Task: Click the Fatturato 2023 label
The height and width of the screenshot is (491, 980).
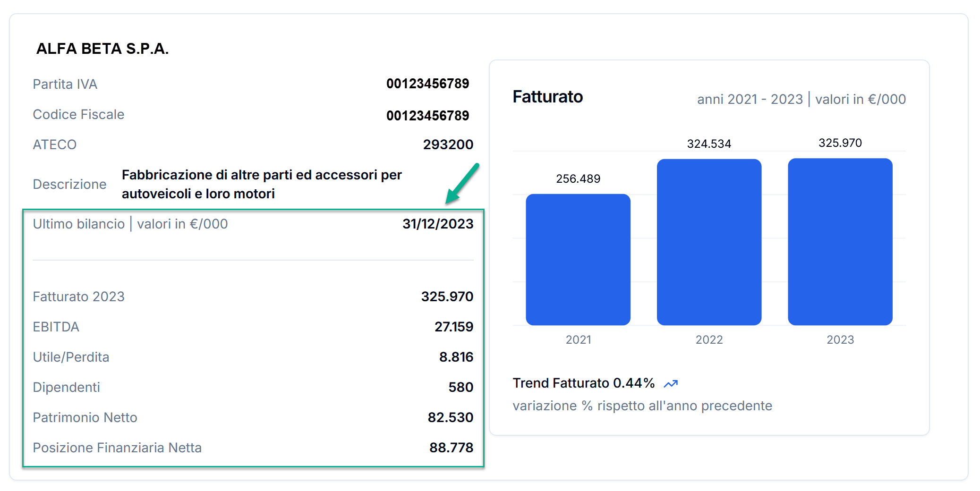Action: (78, 296)
